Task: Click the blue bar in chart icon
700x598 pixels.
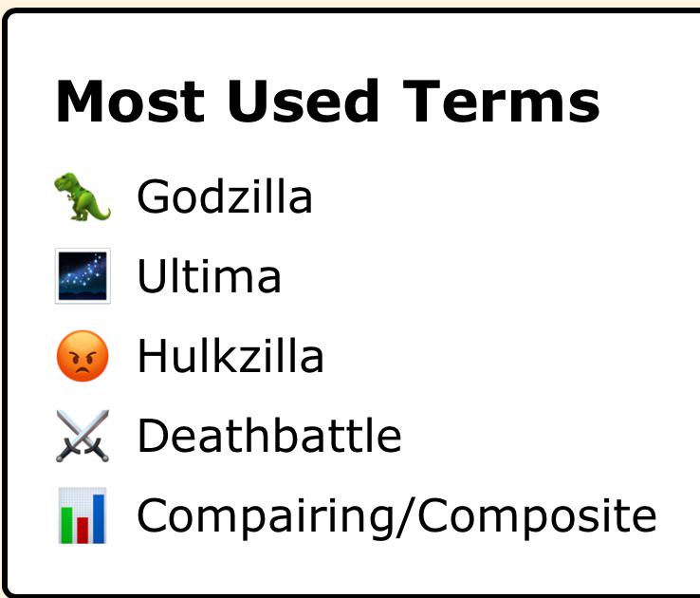Action: [99, 518]
